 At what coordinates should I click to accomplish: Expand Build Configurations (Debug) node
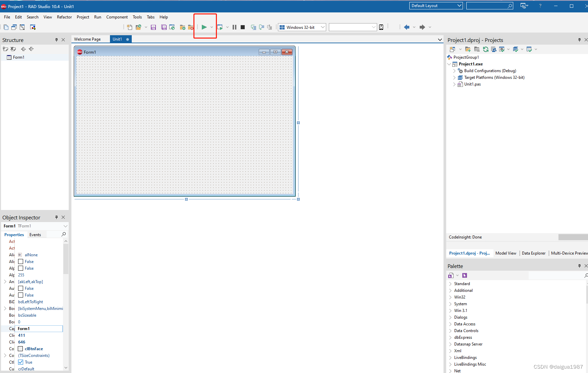pyautogui.click(x=455, y=71)
